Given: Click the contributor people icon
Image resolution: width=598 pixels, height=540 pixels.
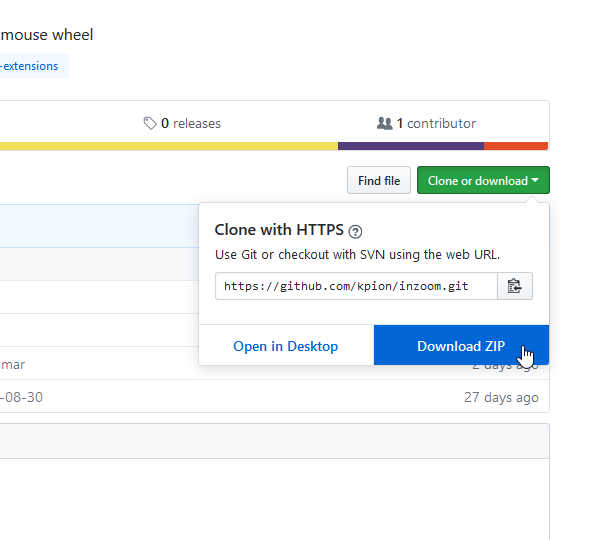Looking at the screenshot, I should [x=384, y=123].
